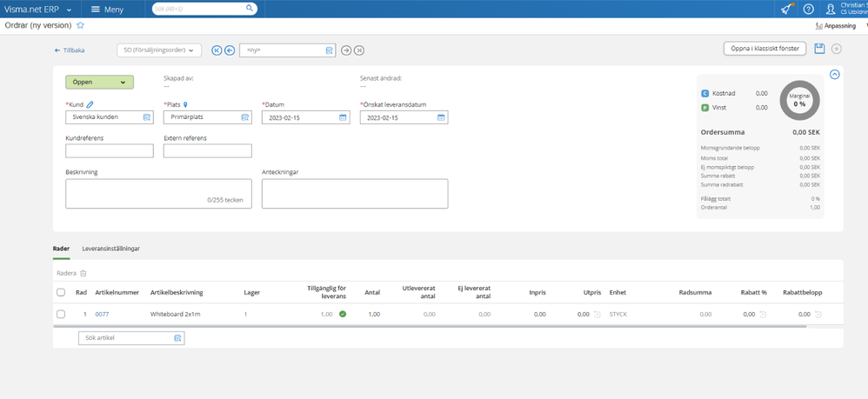Screen dimensions: 868x399
Task: Open the notifications bell icon
Action: [786, 9]
